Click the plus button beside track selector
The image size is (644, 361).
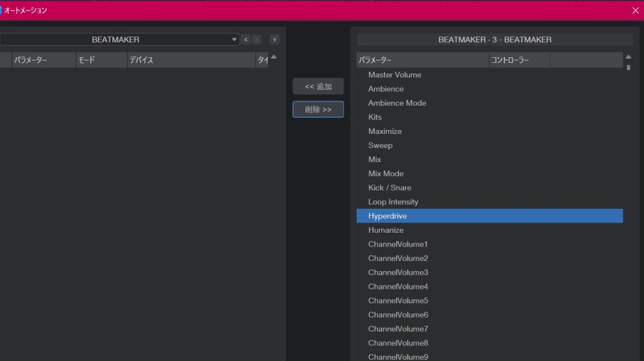[274, 40]
